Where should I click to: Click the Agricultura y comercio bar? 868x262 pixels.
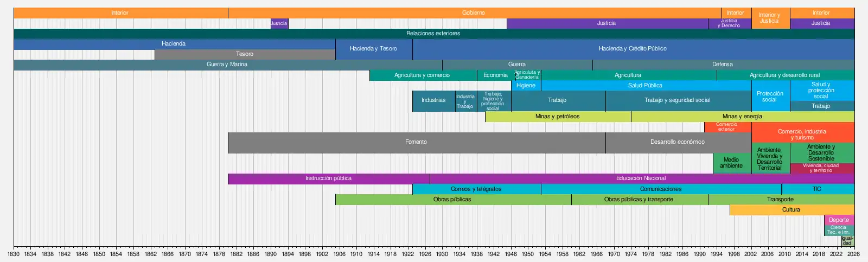pyautogui.click(x=422, y=75)
